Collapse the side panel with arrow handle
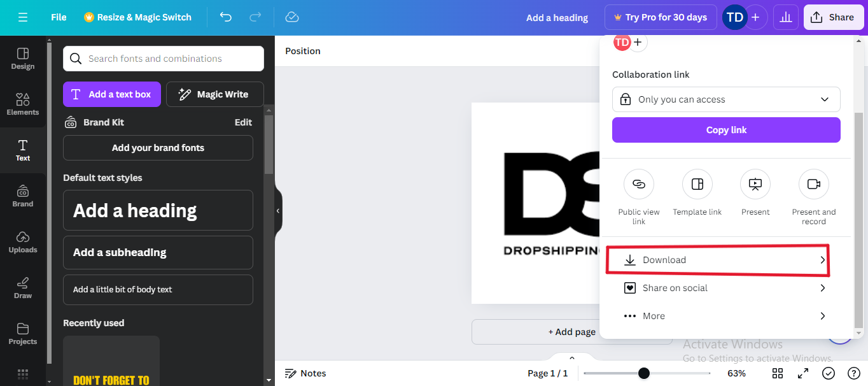 point(278,211)
